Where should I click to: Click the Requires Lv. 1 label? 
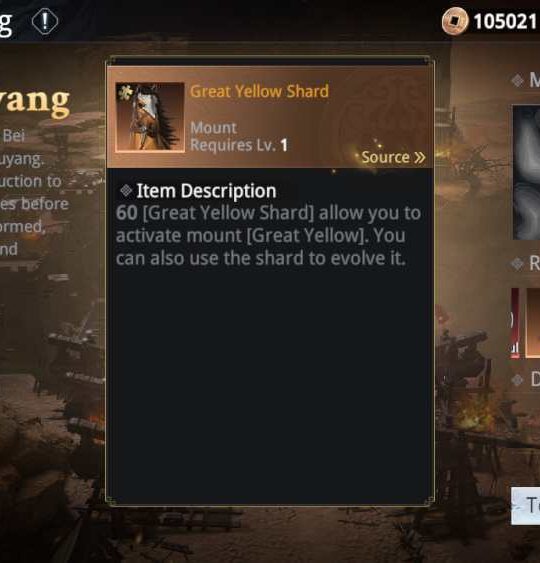(239, 145)
